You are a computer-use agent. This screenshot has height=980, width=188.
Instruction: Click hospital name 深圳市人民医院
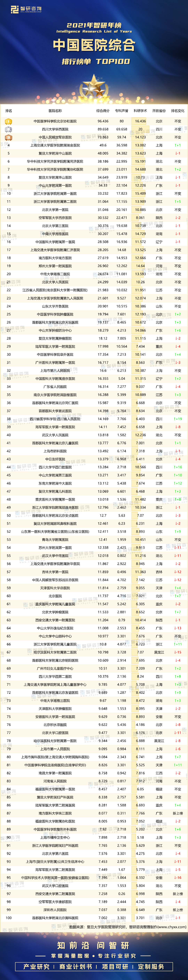[x=55, y=910]
